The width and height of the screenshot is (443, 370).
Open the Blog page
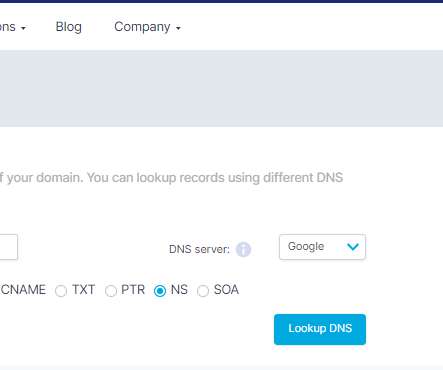click(68, 27)
